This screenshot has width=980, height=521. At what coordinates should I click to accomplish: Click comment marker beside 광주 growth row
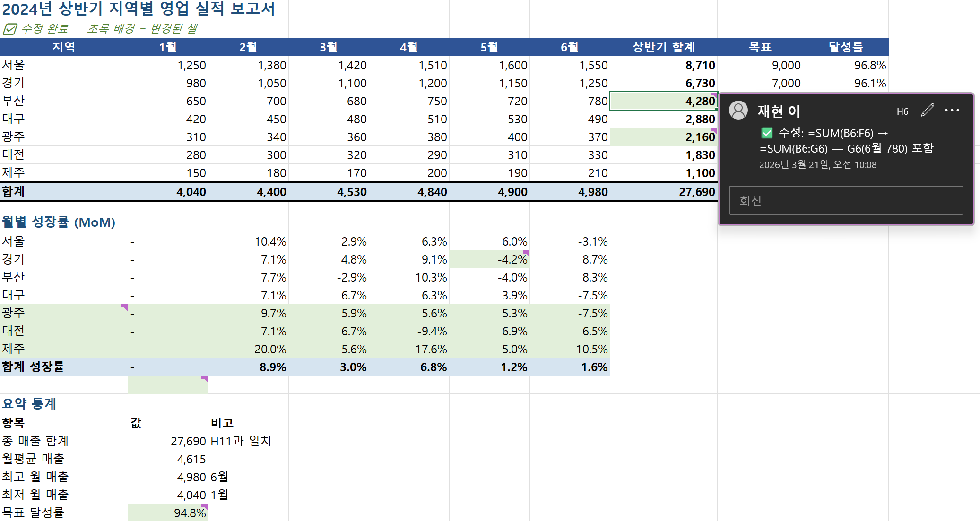124,307
